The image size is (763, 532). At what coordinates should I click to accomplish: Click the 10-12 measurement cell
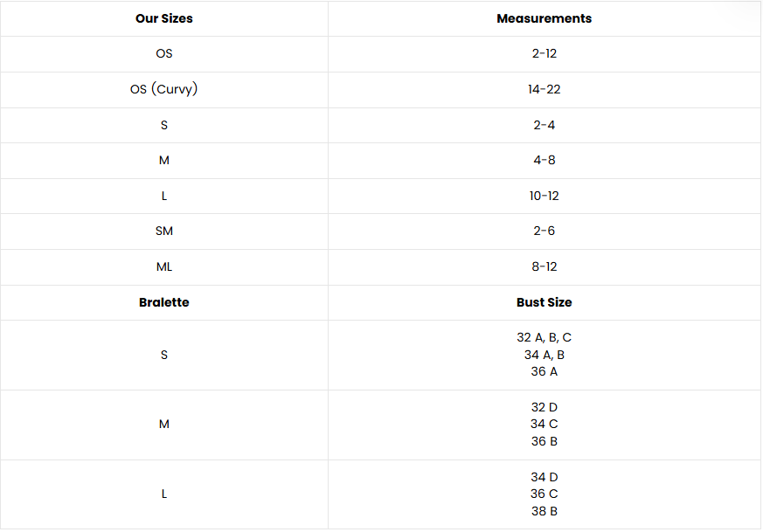tap(544, 196)
